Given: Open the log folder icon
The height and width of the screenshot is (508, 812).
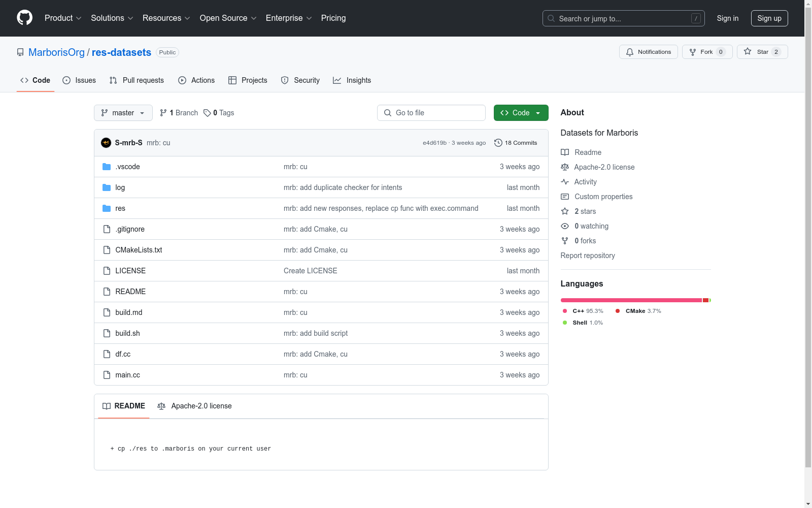Looking at the screenshot, I should pos(107,187).
